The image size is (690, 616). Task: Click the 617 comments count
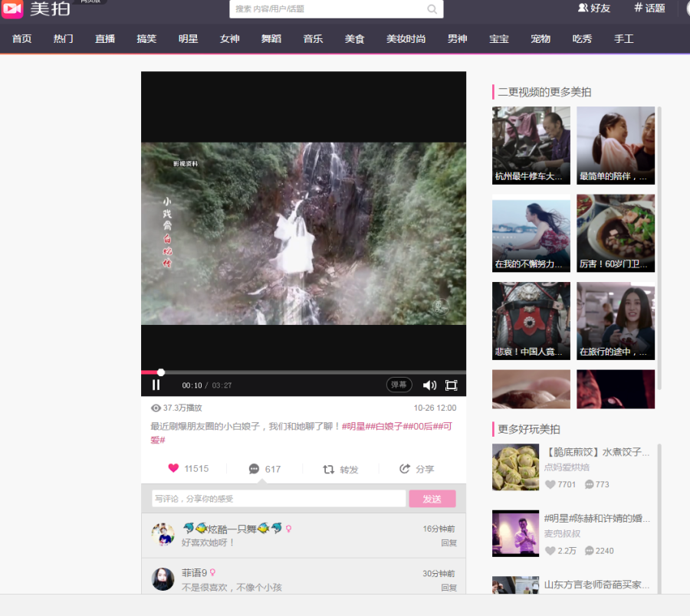[273, 469]
